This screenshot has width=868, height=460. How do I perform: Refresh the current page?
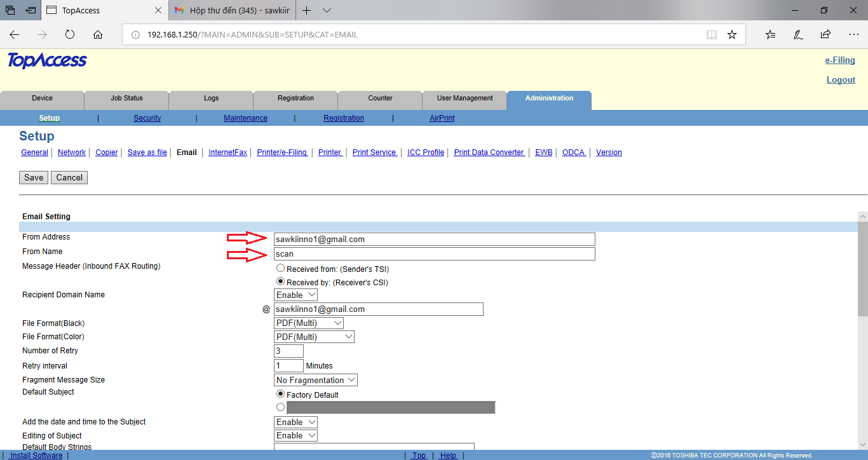click(x=70, y=34)
